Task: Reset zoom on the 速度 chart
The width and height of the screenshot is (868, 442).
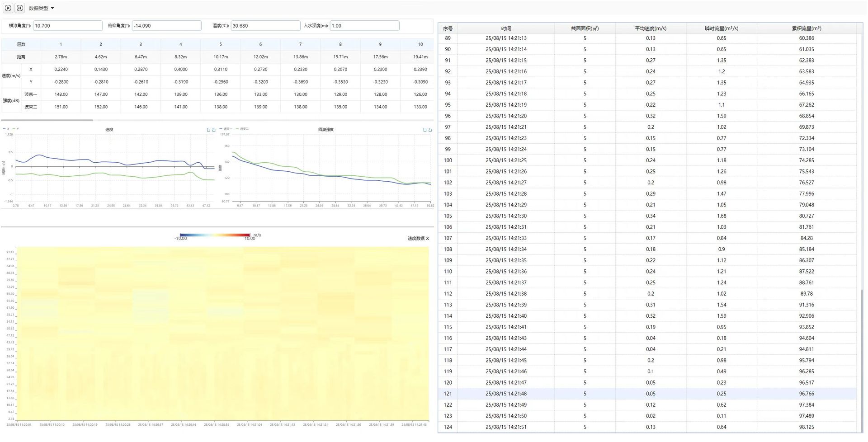Action: click(x=214, y=130)
